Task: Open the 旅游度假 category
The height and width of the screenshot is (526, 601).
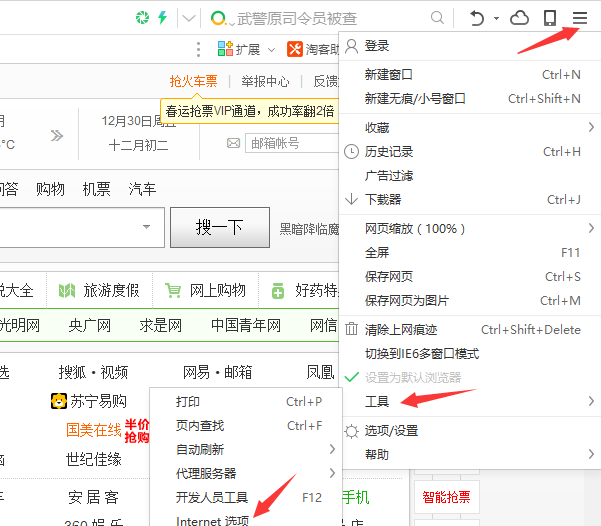Action: coord(99,291)
